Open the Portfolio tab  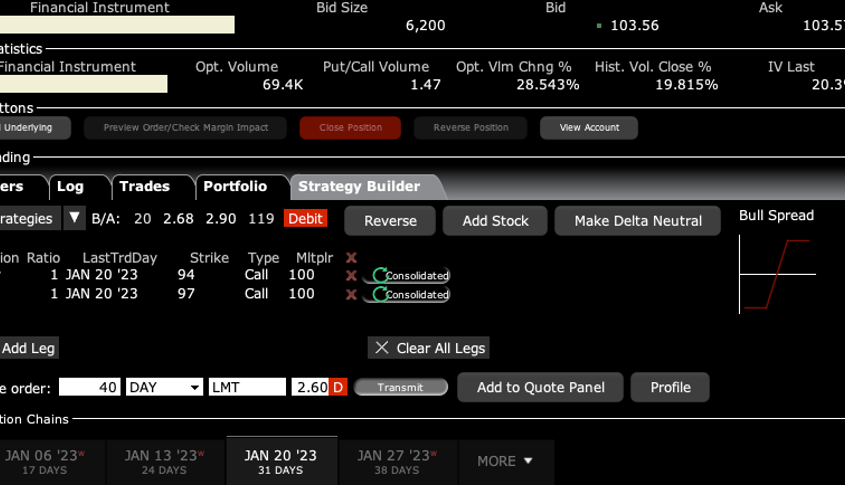pyautogui.click(x=235, y=186)
